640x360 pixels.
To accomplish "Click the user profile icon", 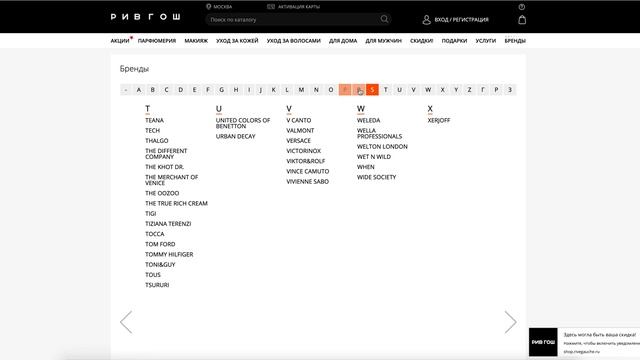I will [427, 20].
